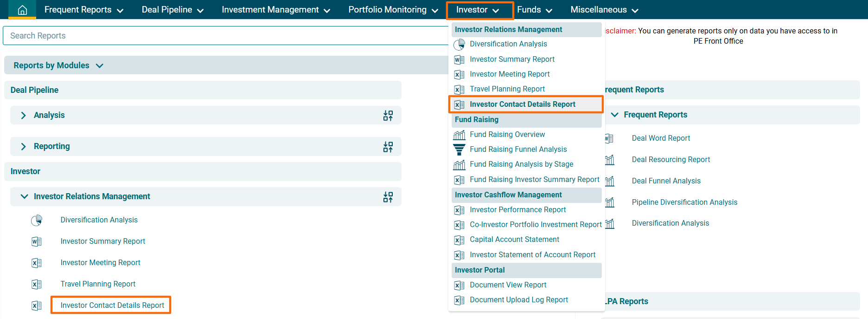Screen dimensions: 868x319
Task: Collapse the Investor Relations Management section
Action: click(24, 196)
